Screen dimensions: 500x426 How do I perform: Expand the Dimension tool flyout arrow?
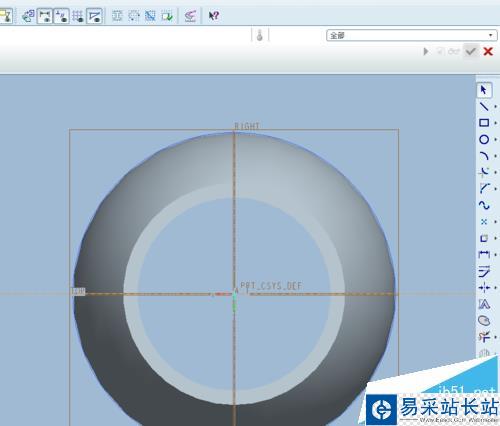coord(495,255)
